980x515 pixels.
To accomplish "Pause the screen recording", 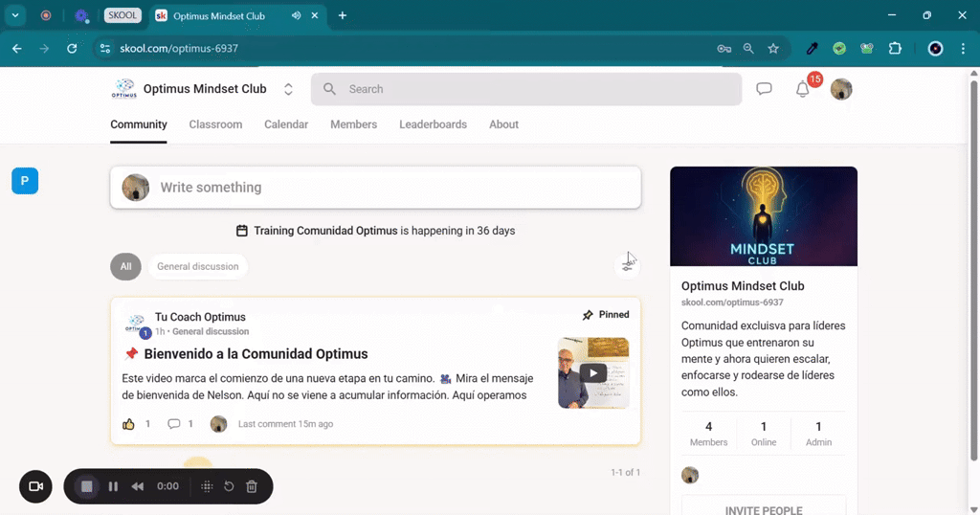I will pyautogui.click(x=113, y=486).
